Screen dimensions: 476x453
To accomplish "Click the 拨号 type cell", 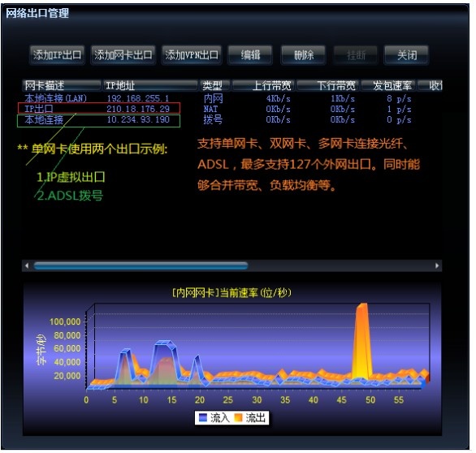I will tap(213, 119).
